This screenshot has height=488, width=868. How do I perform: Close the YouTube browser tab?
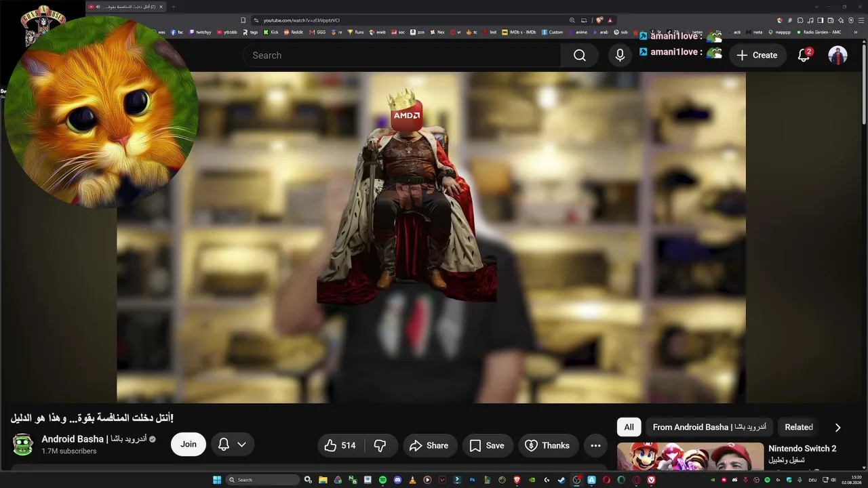coord(161,7)
